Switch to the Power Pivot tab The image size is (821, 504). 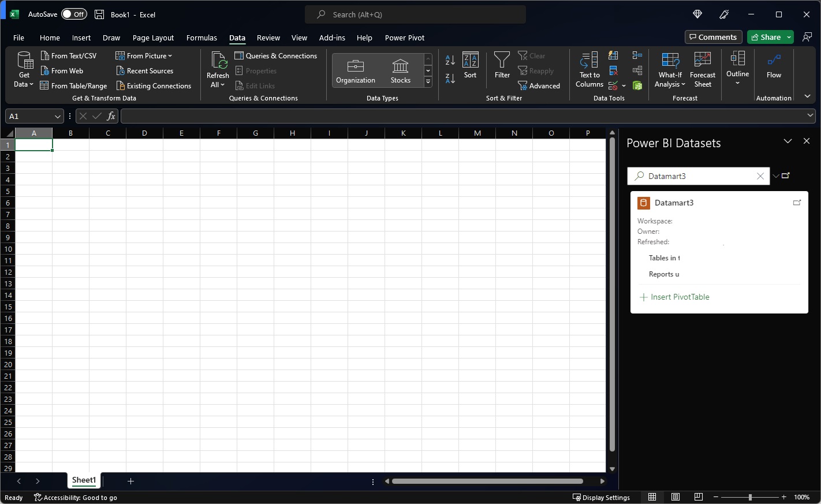coord(404,38)
